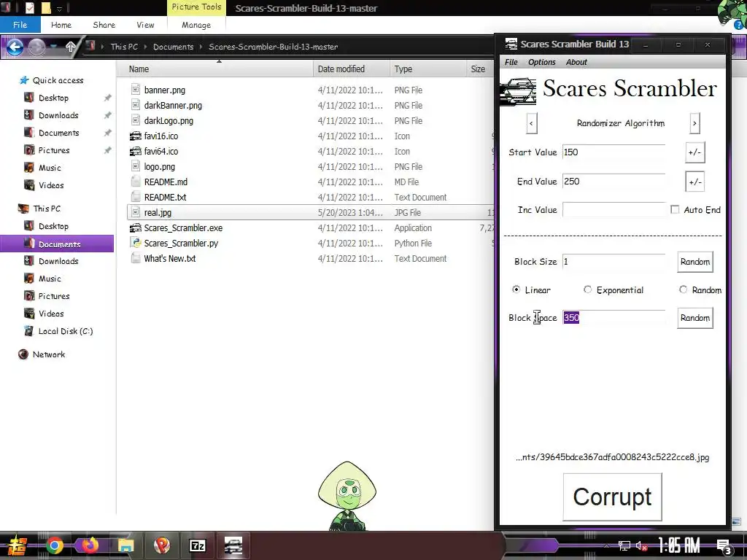Toggle End Value sign with +/- button

coord(694,182)
